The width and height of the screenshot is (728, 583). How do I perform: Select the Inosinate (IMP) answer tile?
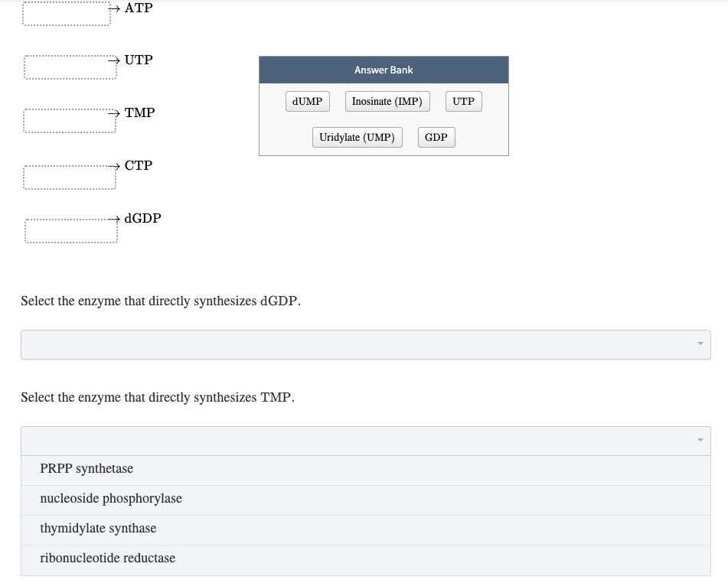tap(387, 100)
